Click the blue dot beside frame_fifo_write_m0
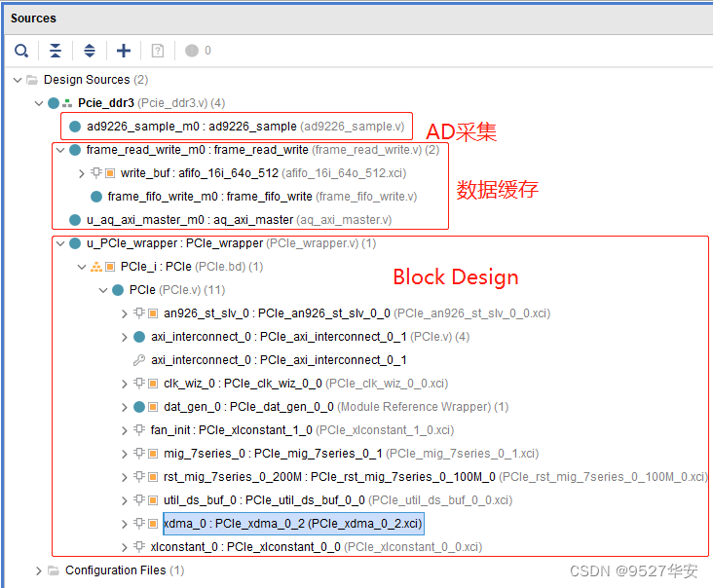 click(x=96, y=197)
